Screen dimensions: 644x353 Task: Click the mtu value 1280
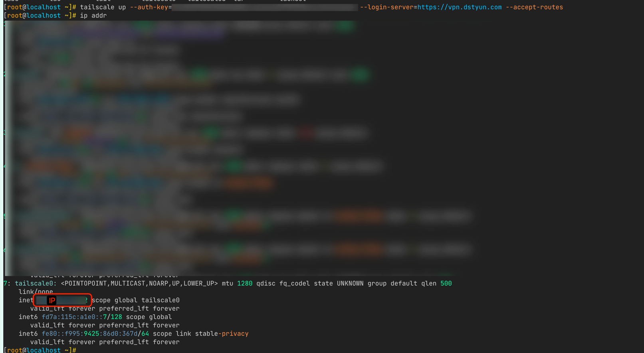[x=244, y=284]
